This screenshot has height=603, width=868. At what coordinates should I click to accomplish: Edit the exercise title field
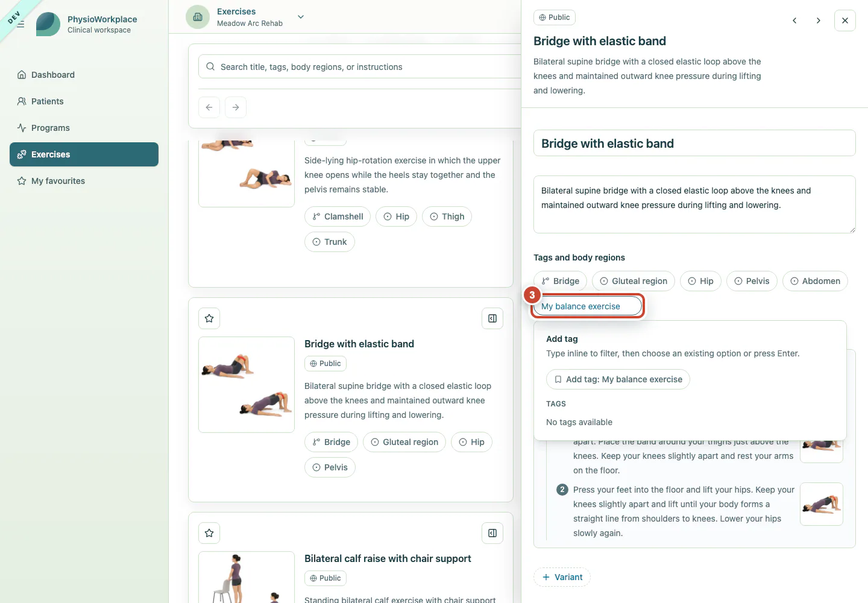pyautogui.click(x=694, y=144)
